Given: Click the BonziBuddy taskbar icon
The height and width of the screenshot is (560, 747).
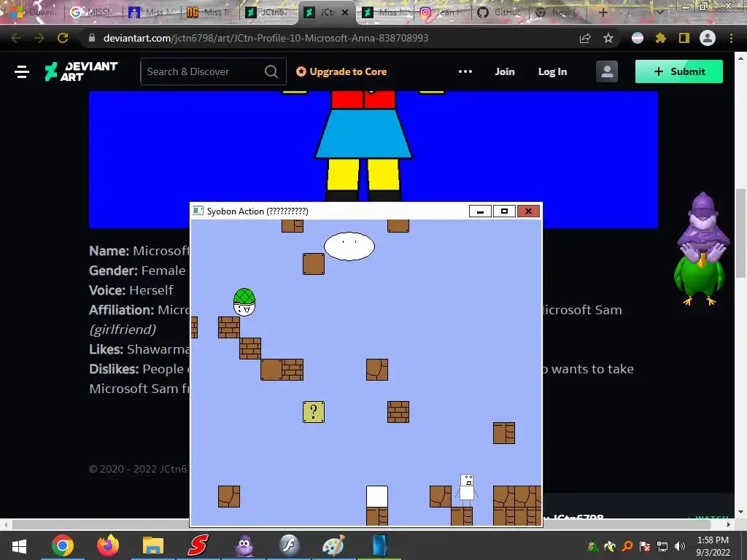Looking at the screenshot, I should coord(244,545).
